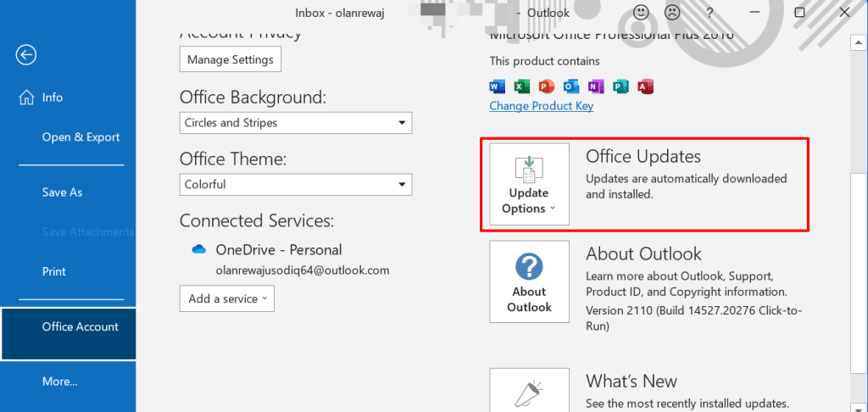Click the olanrewajusodiq64@outlook.com address

tap(303, 270)
